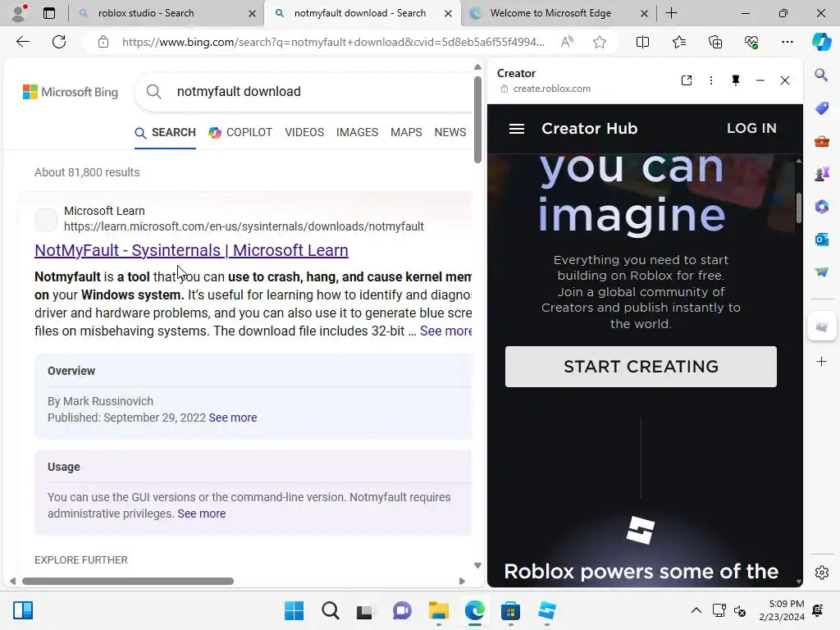Open the Edge profile avatar

pyautogui.click(x=19, y=13)
